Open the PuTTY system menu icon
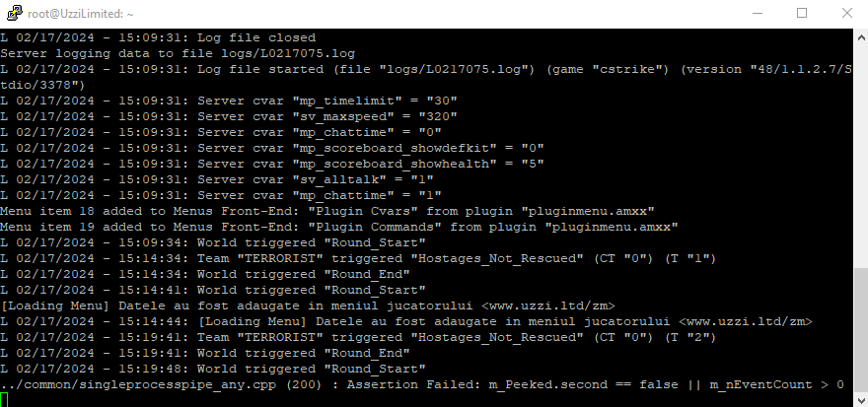The width and height of the screenshot is (868, 407). tap(15, 13)
